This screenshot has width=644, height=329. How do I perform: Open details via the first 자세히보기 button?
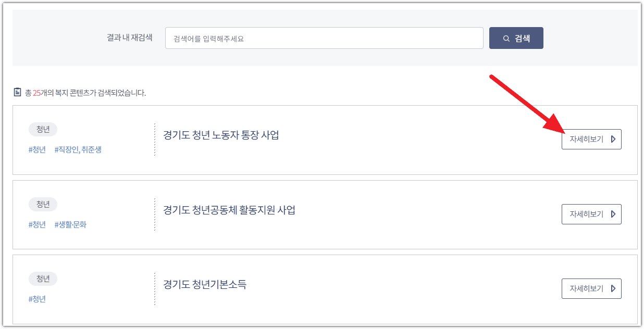coord(591,139)
